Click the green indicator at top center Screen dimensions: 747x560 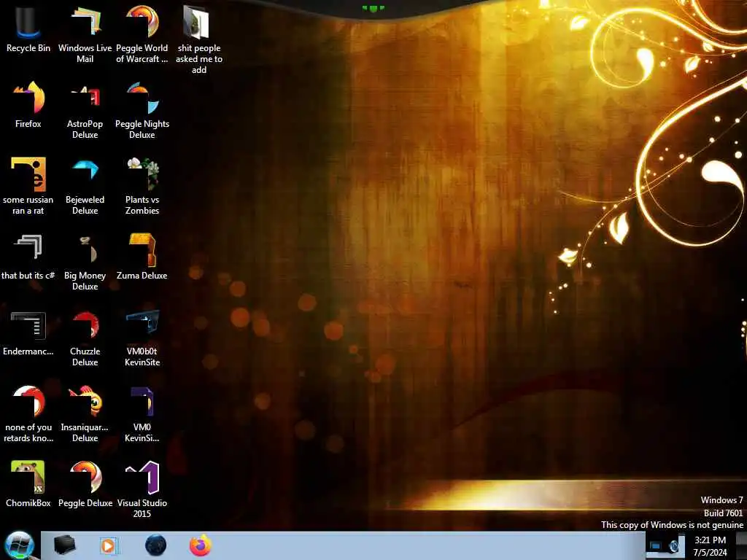[x=373, y=8]
